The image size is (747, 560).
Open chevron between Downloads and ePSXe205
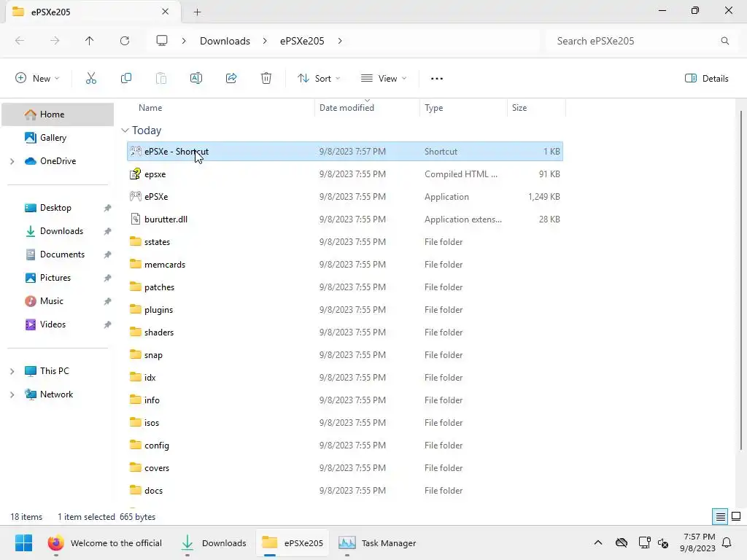pos(265,41)
